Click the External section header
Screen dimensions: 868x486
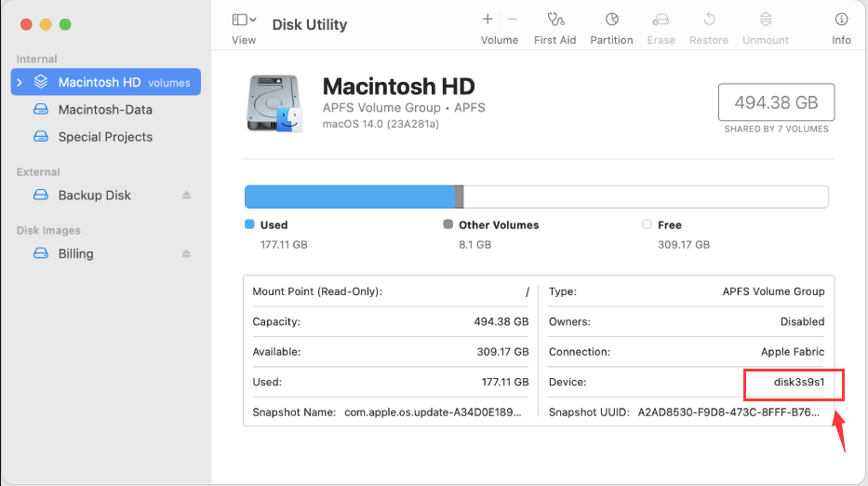pyautogui.click(x=38, y=172)
